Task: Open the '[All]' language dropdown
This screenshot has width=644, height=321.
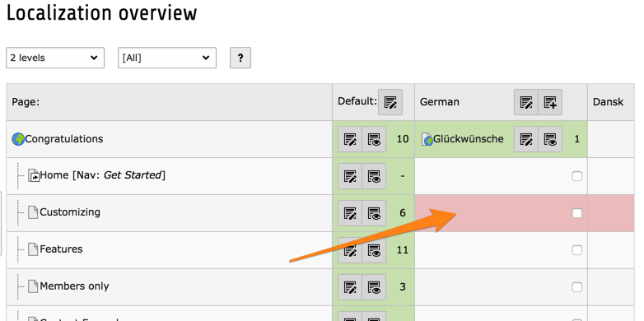Action: click(167, 58)
